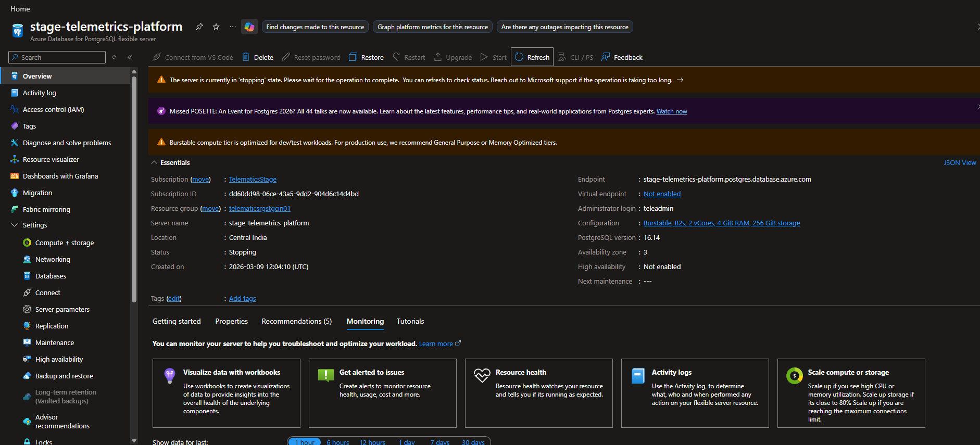The height and width of the screenshot is (445, 980).
Task: Open Server parameters gear icon
Action: pos(27,309)
